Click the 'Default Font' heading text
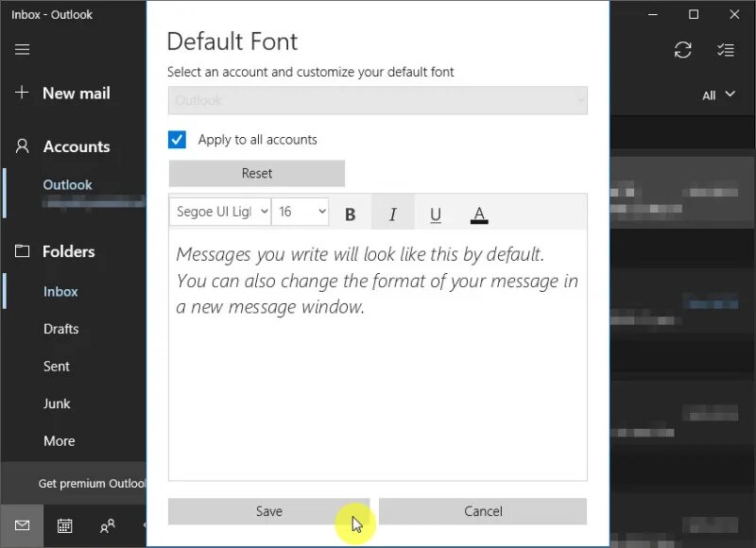This screenshot has height=548, width=756. click(x=232, y=42)
